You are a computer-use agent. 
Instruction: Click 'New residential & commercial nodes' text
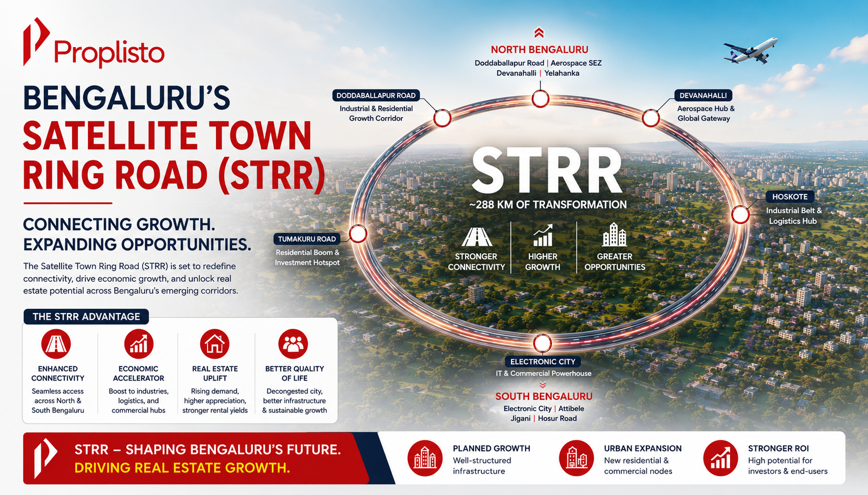tap(638, 466)
